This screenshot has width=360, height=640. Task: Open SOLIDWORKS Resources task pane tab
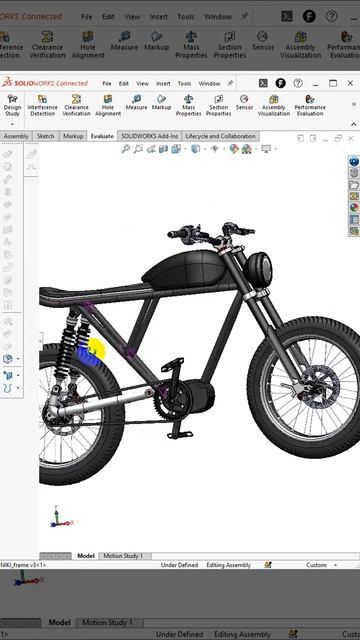(354, 161)
